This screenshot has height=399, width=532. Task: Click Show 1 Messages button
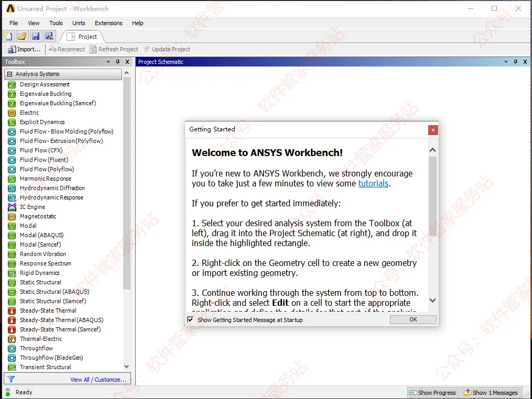491,393
